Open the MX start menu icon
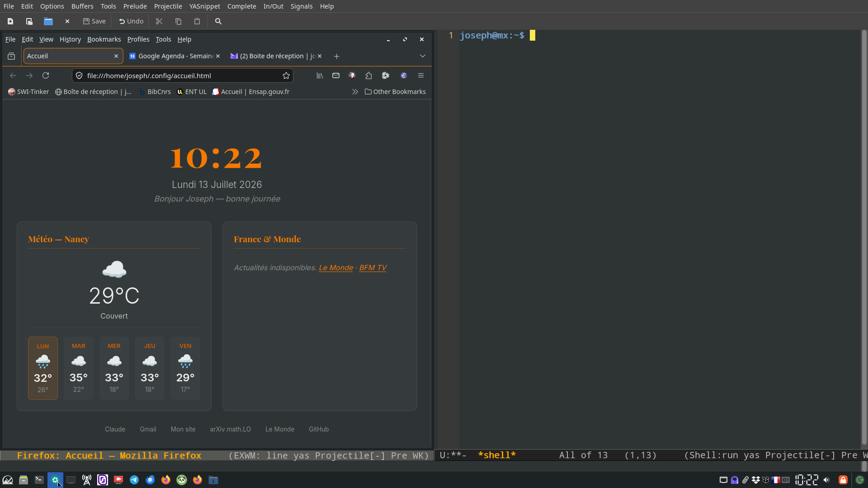This screenshot has width=868, height=488. click(x=8, y=480)
